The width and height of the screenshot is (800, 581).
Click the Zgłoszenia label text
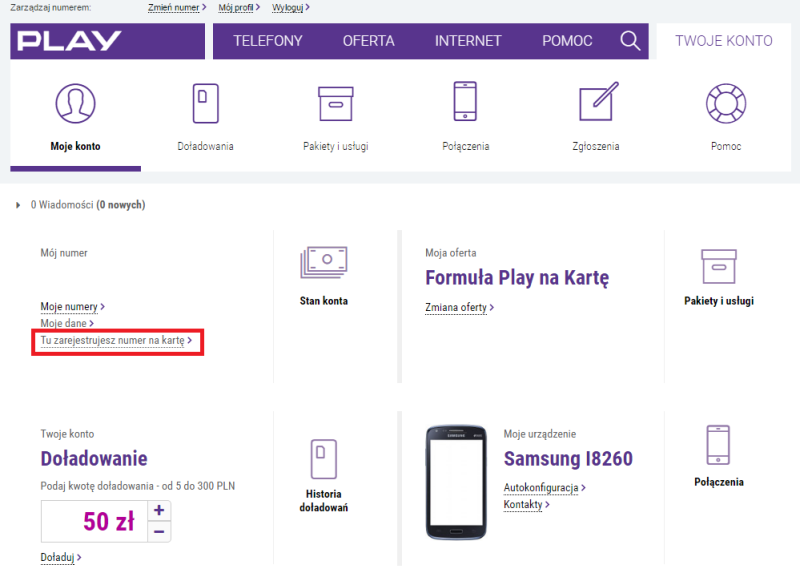coord(595,146)
